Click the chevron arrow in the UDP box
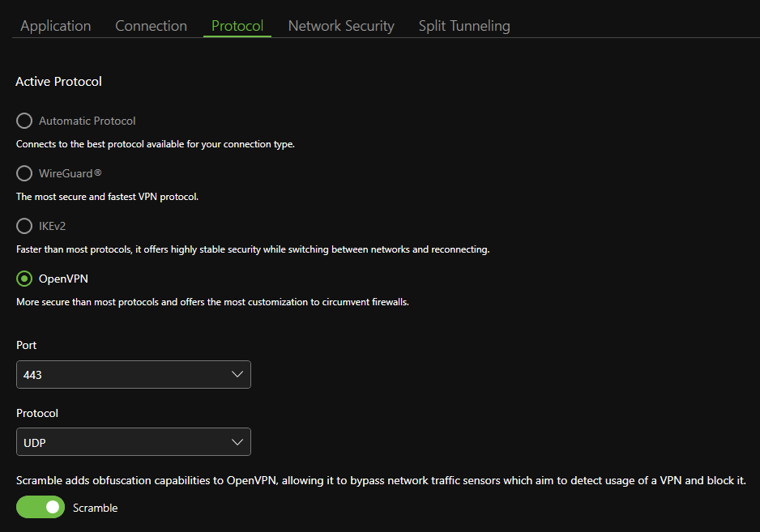Screen dimensions: 760x532 [237, 442]
